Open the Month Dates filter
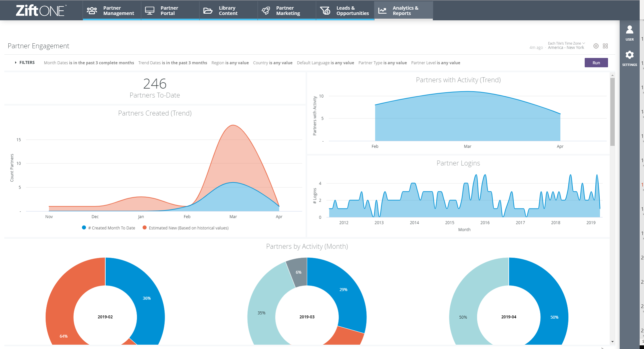The width and height of the screenshot is (644, 349). pyautogui.click(x=89, y=63)
